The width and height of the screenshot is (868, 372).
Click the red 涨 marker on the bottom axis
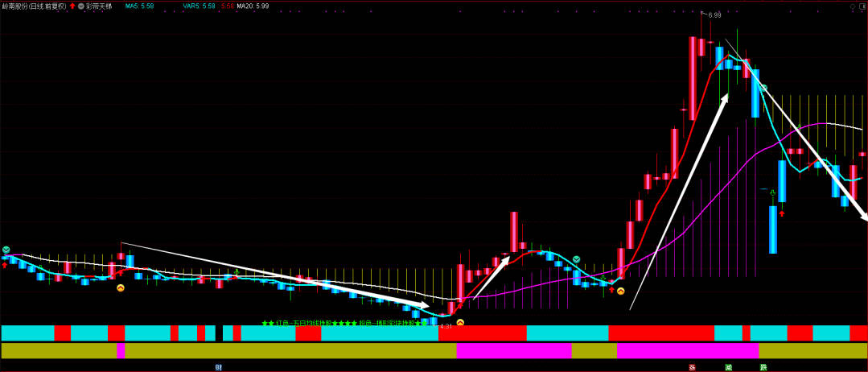pyautogui.click(x=692, y=367)
